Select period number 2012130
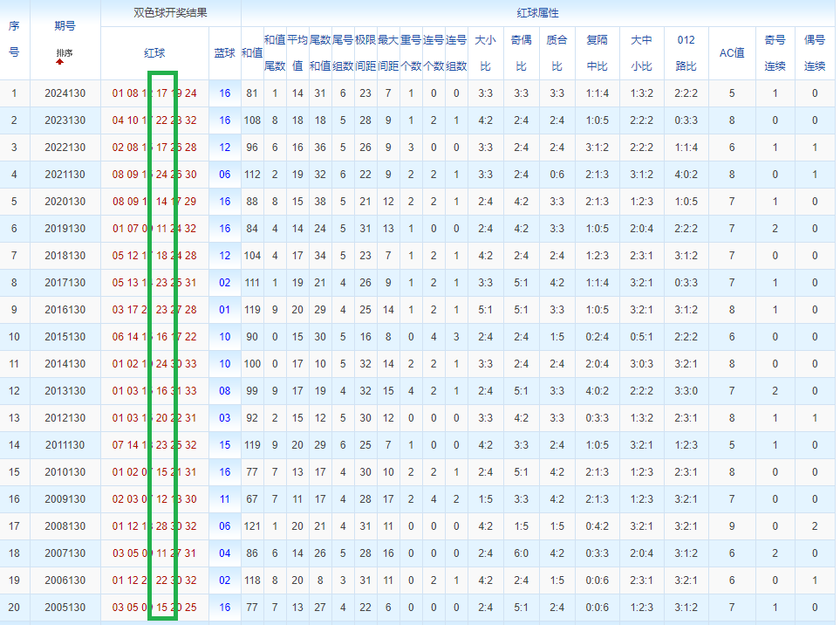Viewport: 840px width, 625px height. 65,418
